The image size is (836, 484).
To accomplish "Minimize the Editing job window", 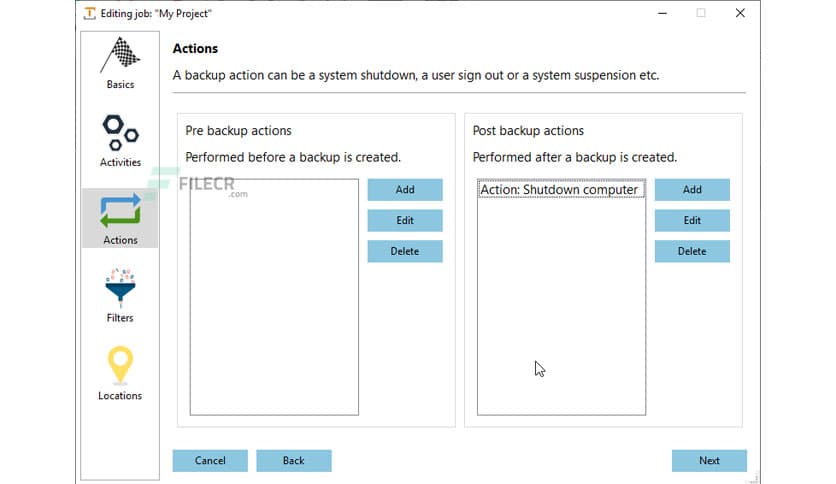I will tap(662, 13).
